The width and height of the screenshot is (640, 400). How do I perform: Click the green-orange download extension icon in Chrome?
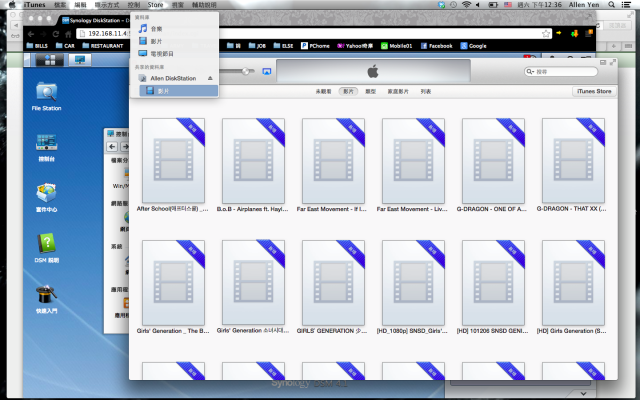[x=574, y=33]
